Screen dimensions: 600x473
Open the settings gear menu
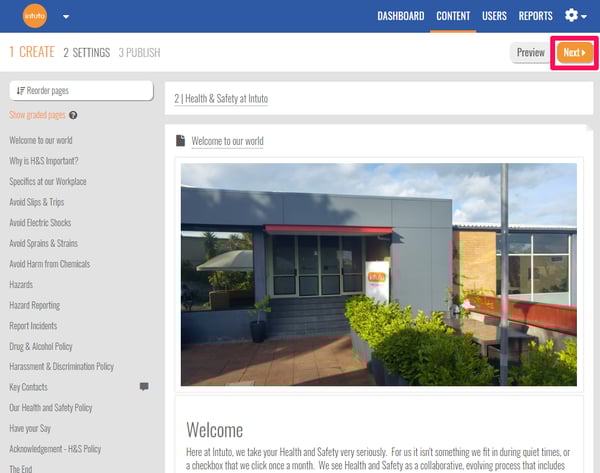571,16
